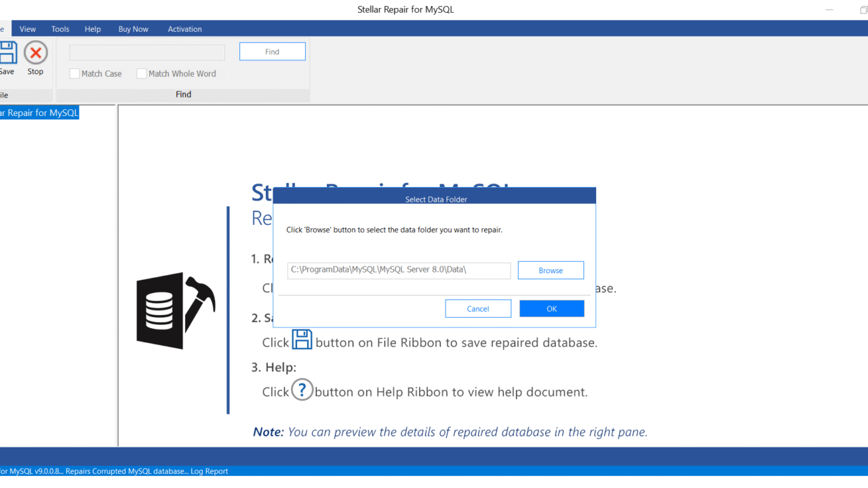
Task: Open the Help ribbon tab
Action: click(x=93, y=29)
